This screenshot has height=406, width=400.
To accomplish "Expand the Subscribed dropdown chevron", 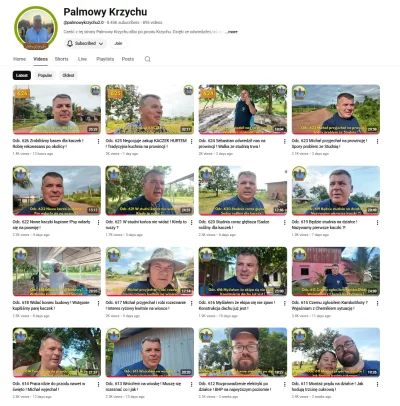I will click(x=101, y=43).
